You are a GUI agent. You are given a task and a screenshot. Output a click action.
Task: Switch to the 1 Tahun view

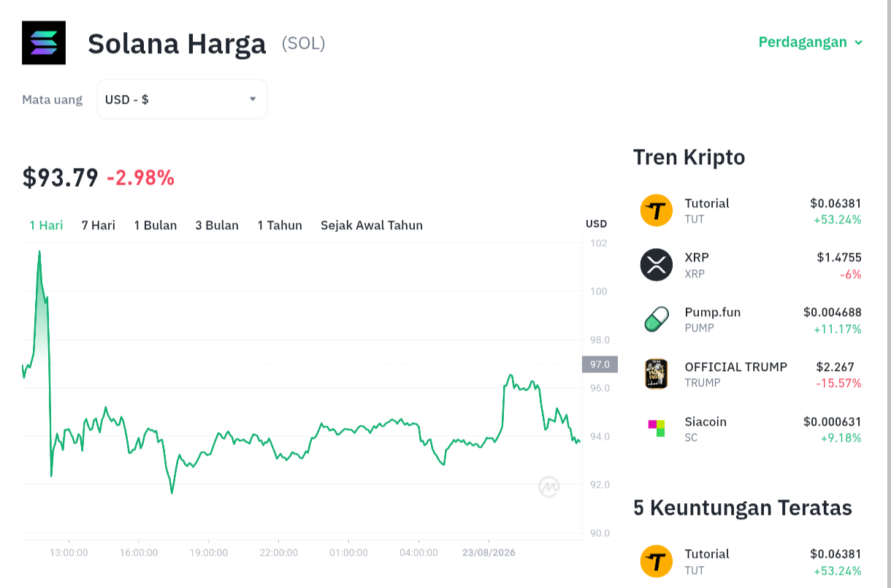280,225
